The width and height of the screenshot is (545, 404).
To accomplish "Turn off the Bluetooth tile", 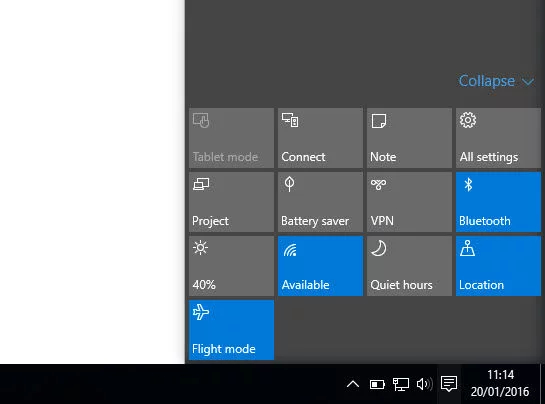I will point(498,202).
